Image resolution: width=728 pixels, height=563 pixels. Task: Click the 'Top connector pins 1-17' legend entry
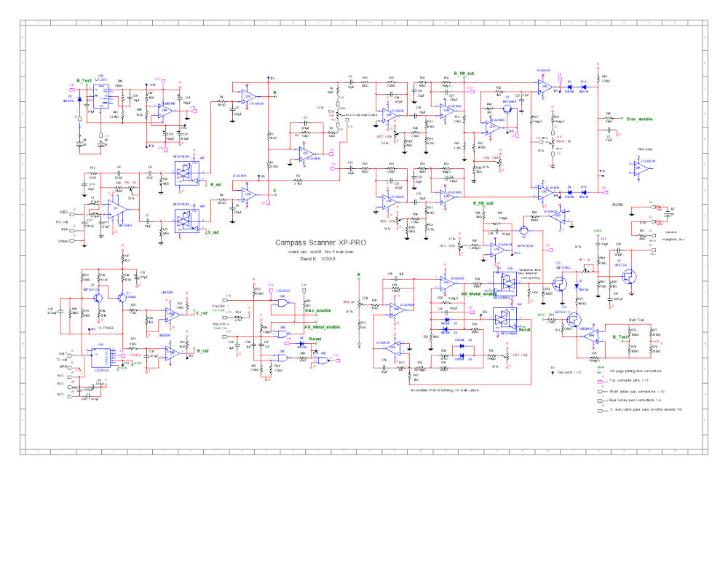click(629, 381)
